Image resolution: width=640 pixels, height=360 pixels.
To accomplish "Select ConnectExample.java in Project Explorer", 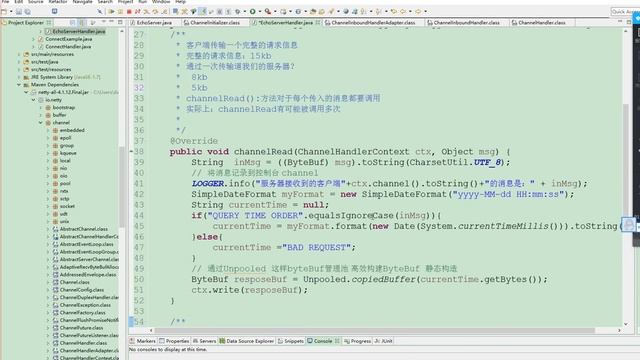I will (x=69, y=39).
